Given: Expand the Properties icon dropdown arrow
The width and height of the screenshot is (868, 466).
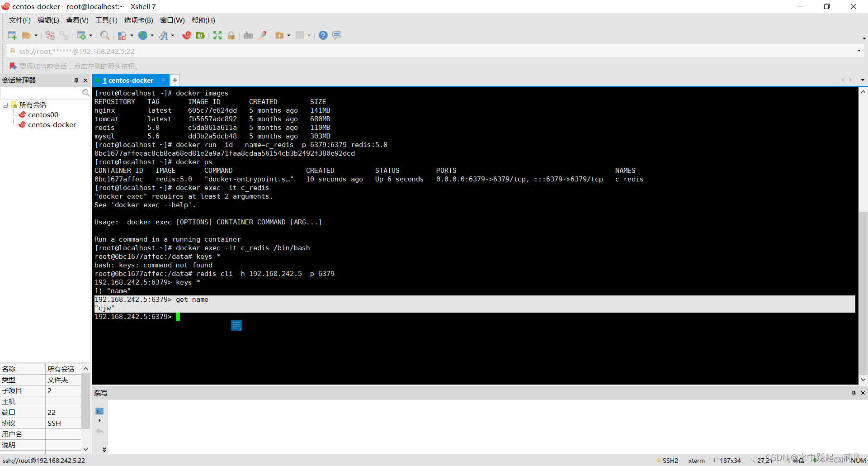Looking at the screenshot, I should click(x=91, y=35).
